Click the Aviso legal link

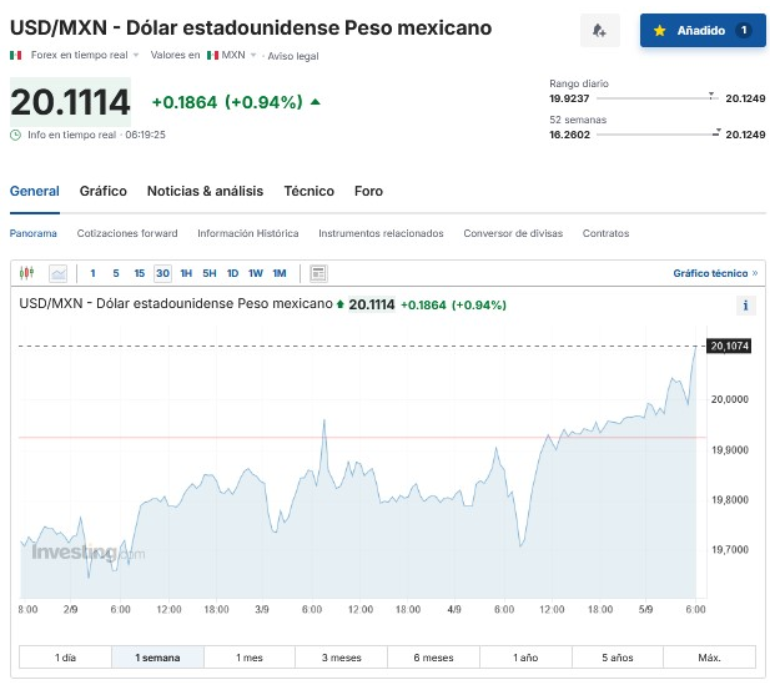pyautogui.click(x=293, y=56)
